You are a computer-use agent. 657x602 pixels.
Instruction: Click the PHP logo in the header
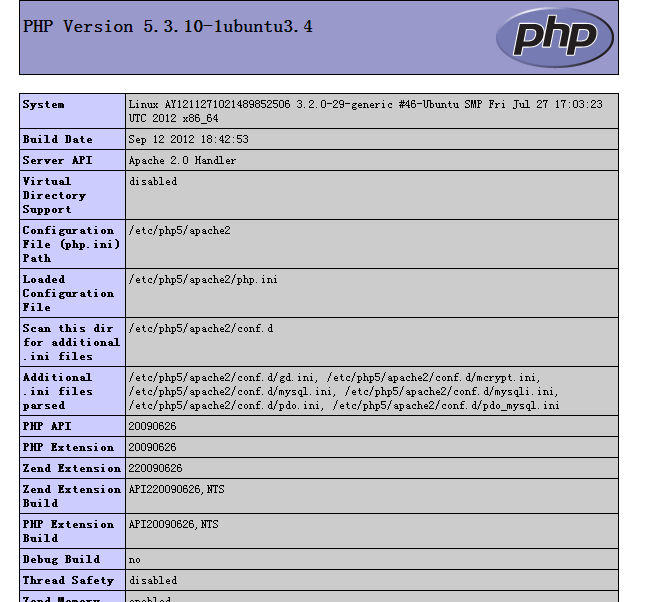coord(555,38)
